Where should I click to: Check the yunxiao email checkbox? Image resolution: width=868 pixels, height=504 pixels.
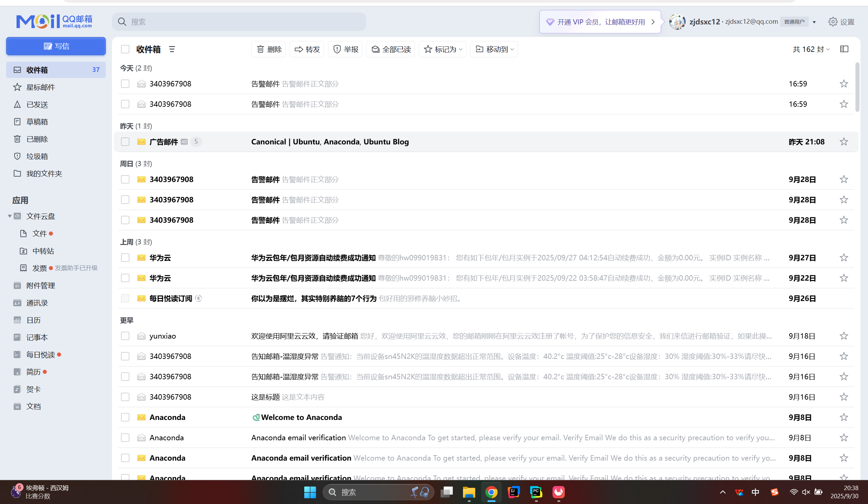click(x=125, y=336)
